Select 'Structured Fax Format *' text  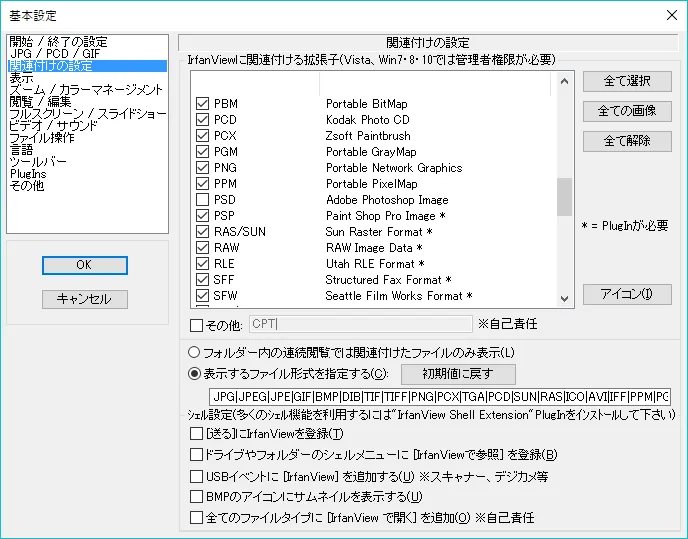(x=388, y=280)
